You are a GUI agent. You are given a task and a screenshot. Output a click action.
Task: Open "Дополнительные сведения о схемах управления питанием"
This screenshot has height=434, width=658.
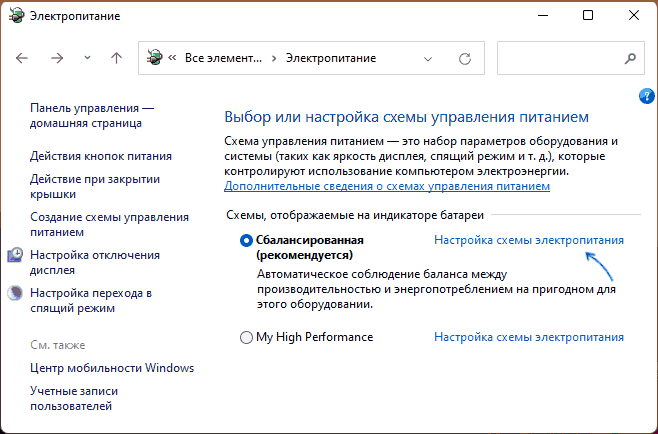(x=387, y=186)
